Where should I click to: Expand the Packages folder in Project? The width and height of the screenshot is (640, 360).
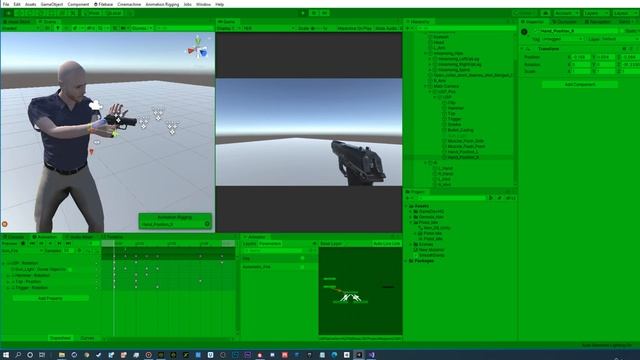coord(407,261)
